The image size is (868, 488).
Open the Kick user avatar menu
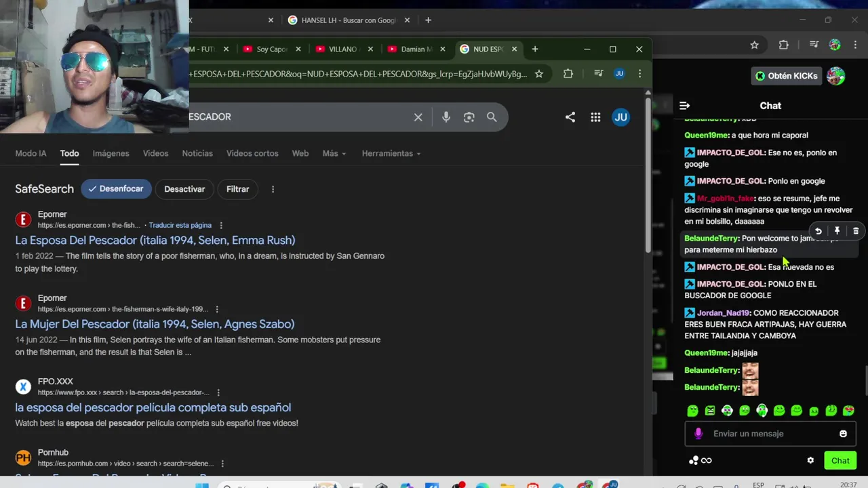[835, 76]
